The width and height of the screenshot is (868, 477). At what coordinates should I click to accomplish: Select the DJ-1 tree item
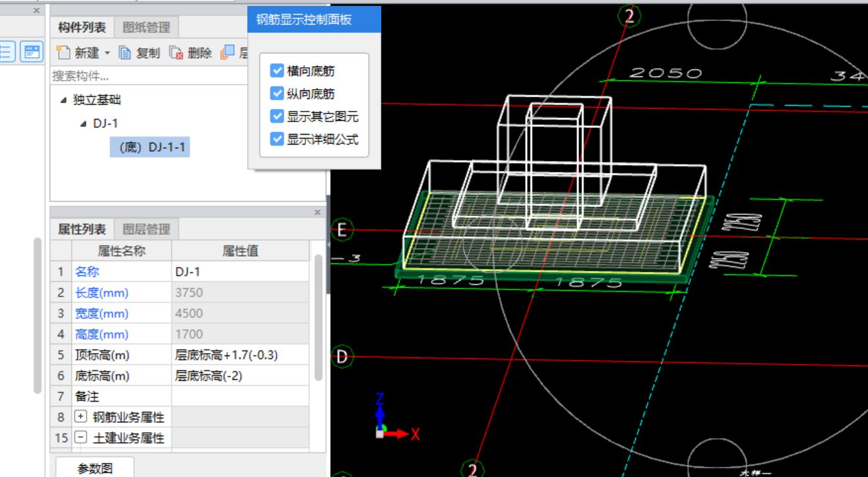pos(106,123)
